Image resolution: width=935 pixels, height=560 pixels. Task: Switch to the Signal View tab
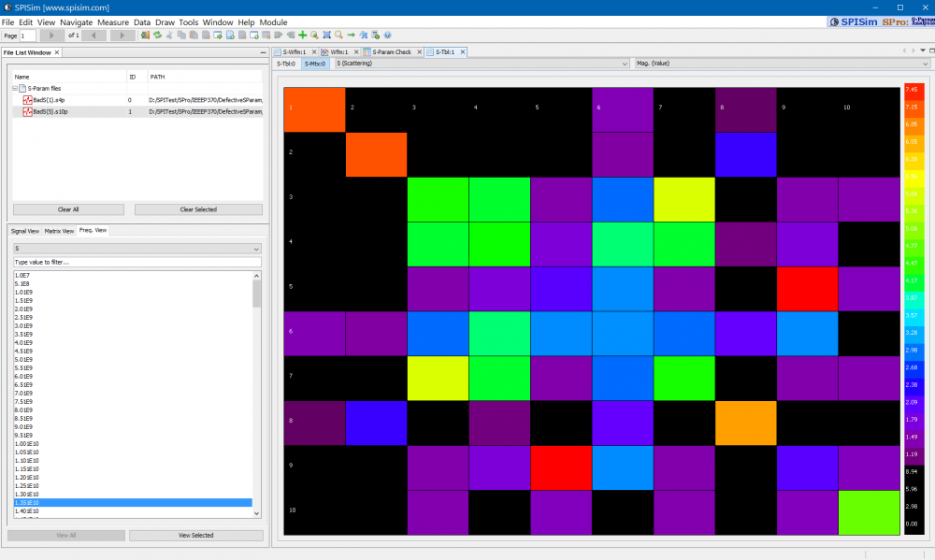click(x=24, y=230)
